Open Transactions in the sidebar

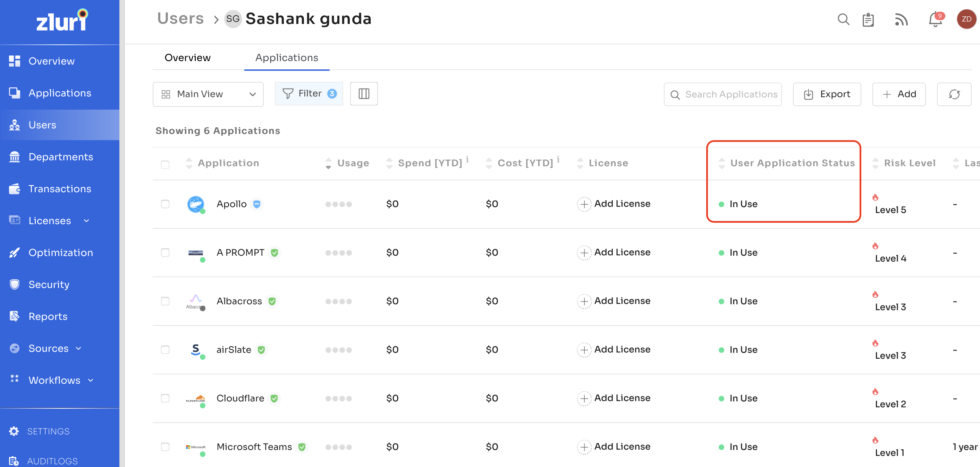pyautogui.click(x=60, y=189)
